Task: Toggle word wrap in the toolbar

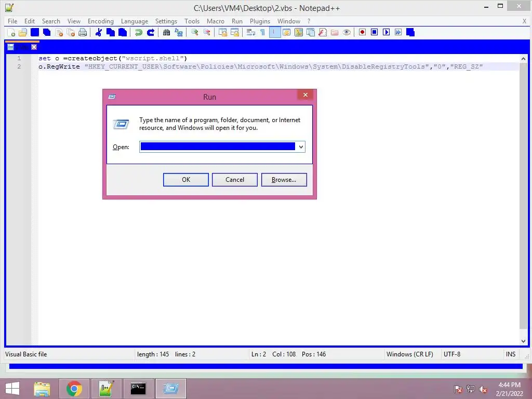Action: 251,32
